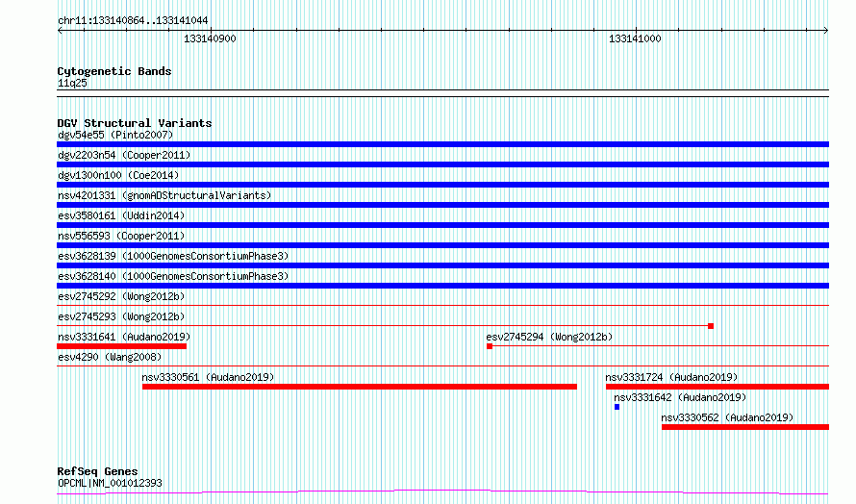Click the left arrow of the ruler
856x504 pixels.
[x=60, y=31]
